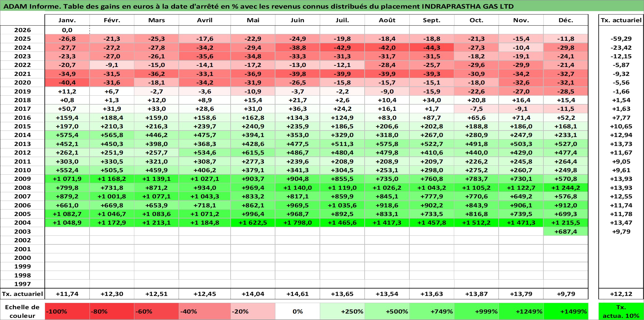Click the ADAM Informe title banner
Image resolution: width=644 pixels, height=320 pixels.
point(322,6)
